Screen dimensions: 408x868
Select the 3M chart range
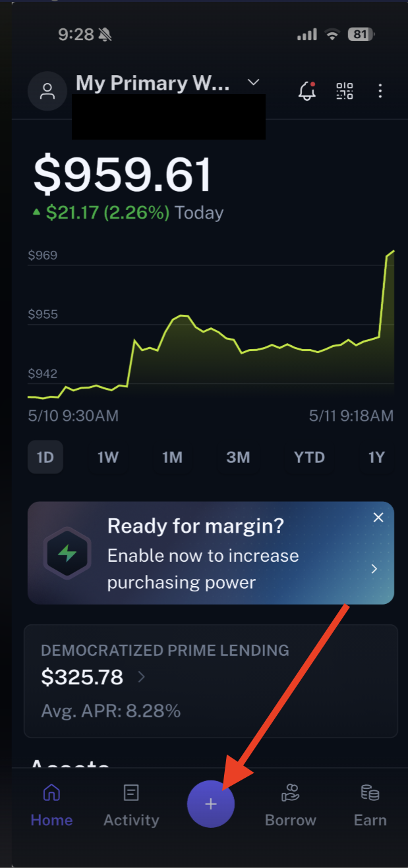tap(238, 457)
